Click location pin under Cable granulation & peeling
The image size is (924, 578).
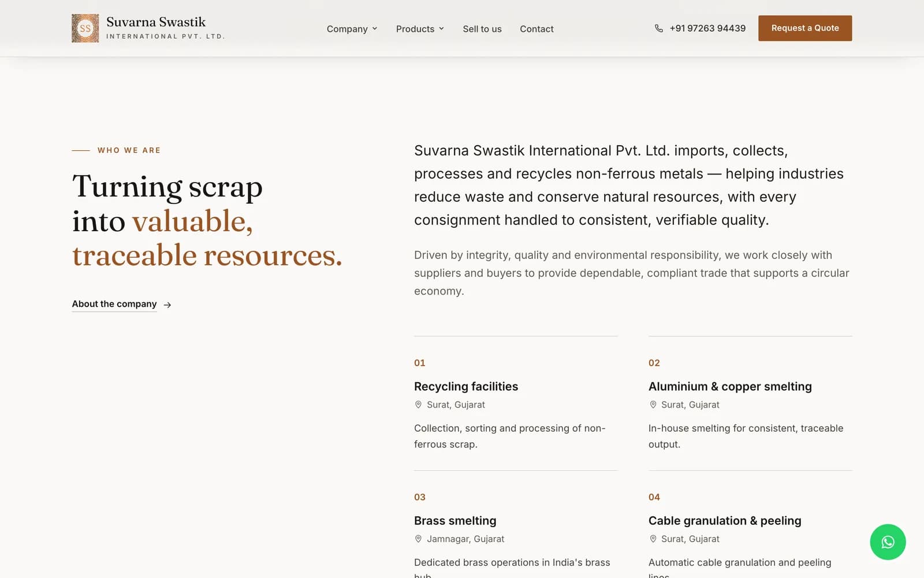point(653,539)
